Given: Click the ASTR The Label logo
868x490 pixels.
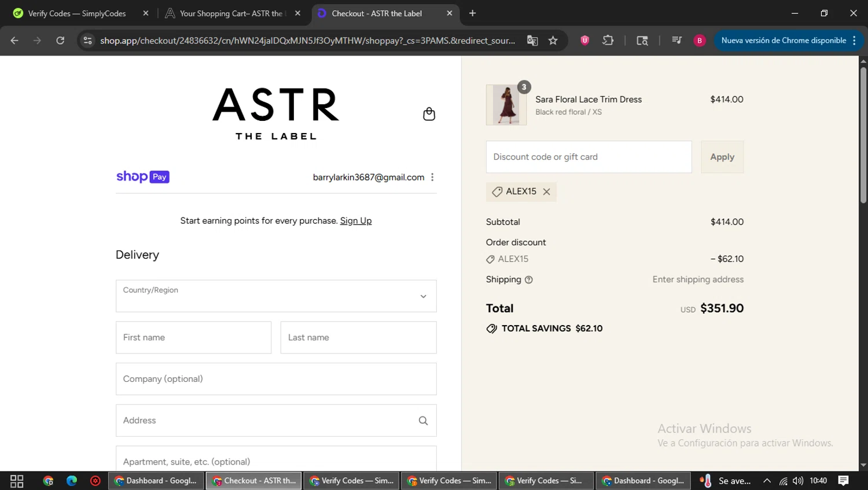Looking at the screenshot, I should pos(276,114).
